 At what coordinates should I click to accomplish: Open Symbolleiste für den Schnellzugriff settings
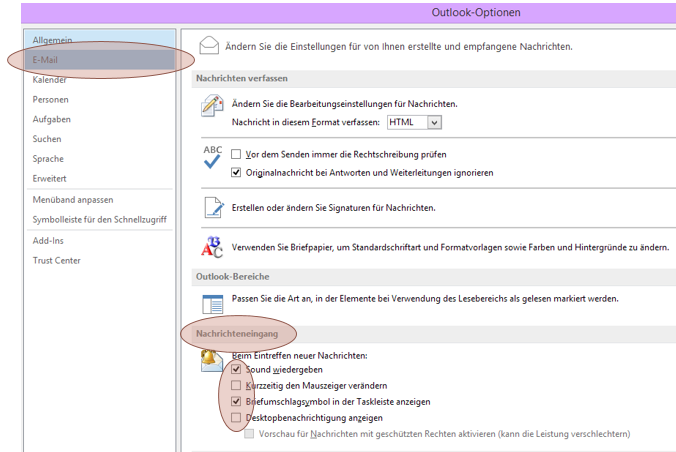(99, 219)
